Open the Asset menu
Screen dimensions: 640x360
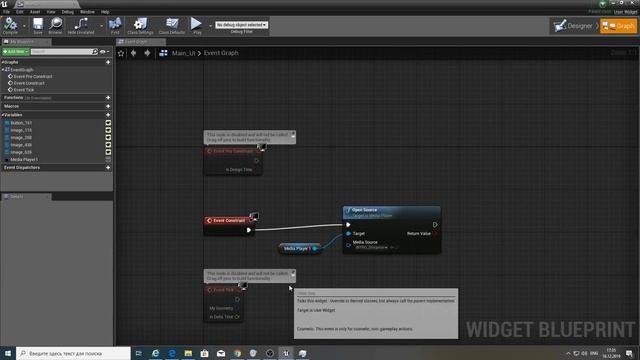pos(35,12)
